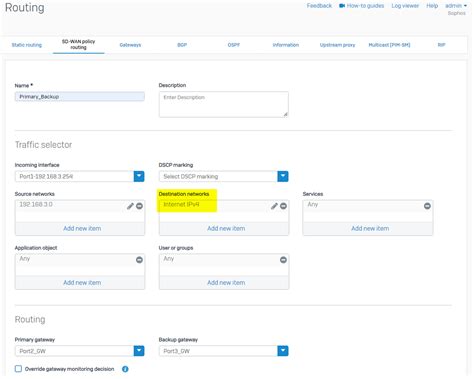The image size is (474, 379).
Task: Remove Any from Application object list
Action: point(139,260)
